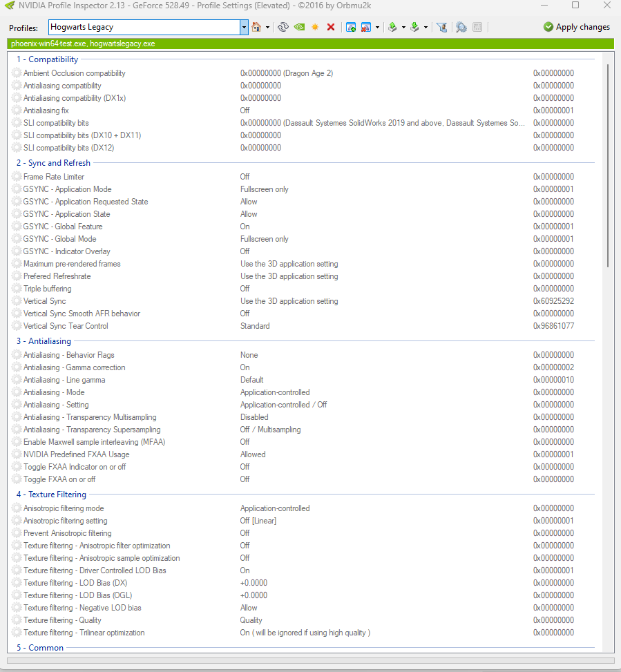This screenshot has height=672, width=621.
Task: Click the NVIDIA logo icon to show unknown settings
Action: click(x=299, y=27)
